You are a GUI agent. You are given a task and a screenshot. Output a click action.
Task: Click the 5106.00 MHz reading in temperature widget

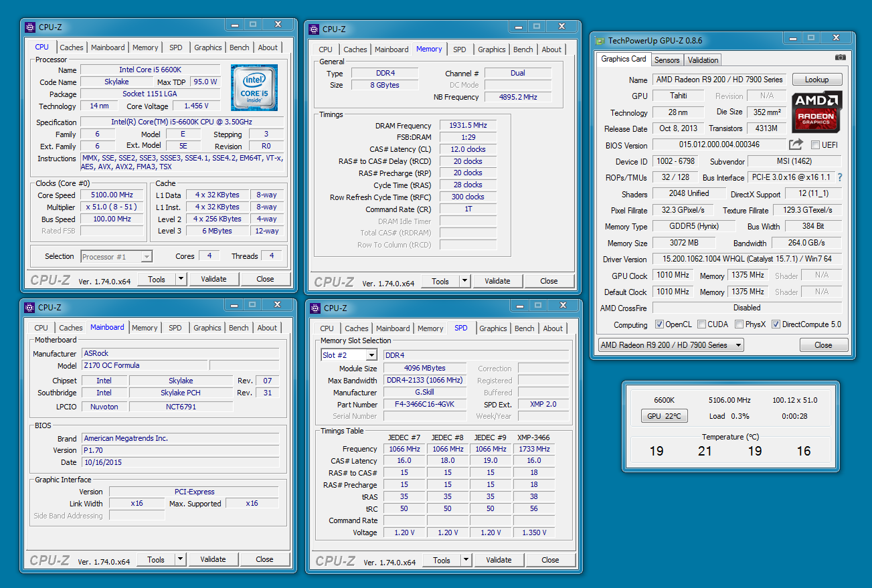(729, 400)
